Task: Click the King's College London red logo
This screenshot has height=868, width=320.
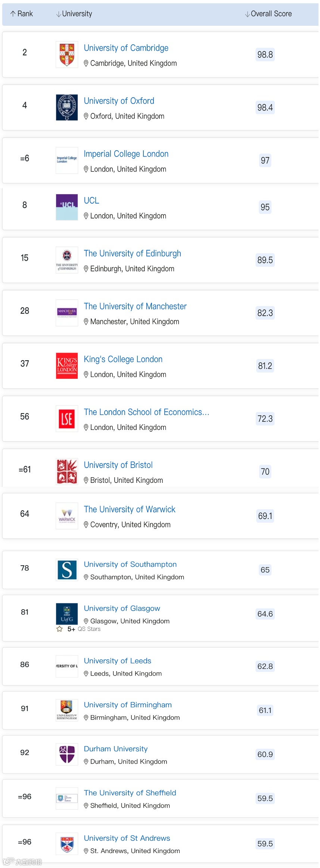Action: [x=67, y=365]
